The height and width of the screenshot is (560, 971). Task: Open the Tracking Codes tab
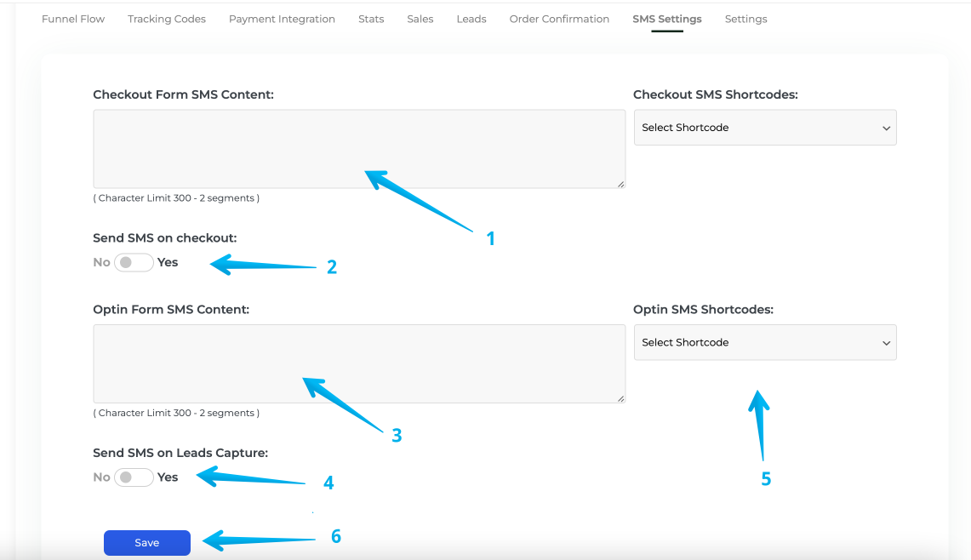pyautogui.click(x=166, y=19)
